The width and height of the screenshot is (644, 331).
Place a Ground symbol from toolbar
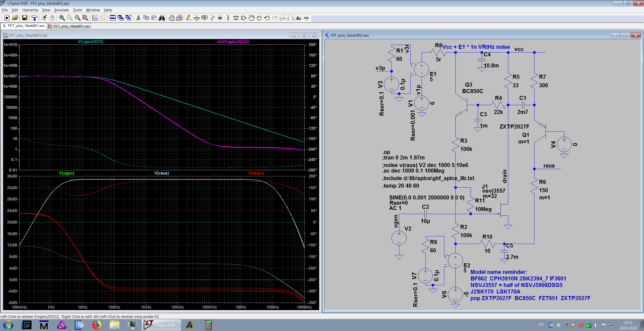click(x=197, y=18)
